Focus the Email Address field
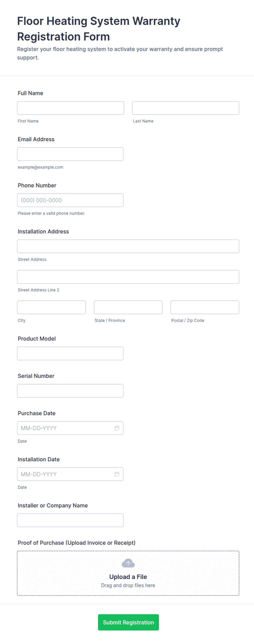The width and height of the screenshot is (254, 644). pos(70,154)
